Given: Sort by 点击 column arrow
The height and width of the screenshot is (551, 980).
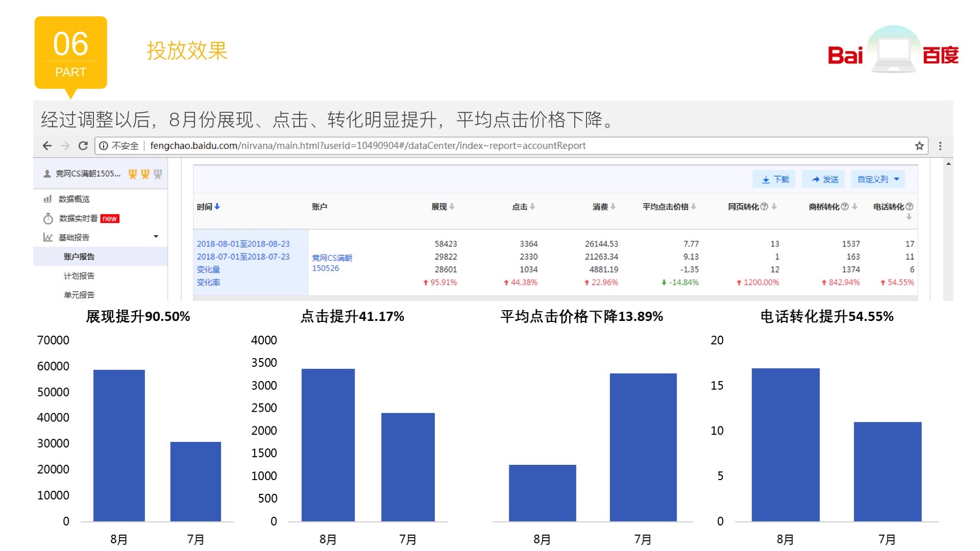Looking at the screenshot, I should 532,207.
